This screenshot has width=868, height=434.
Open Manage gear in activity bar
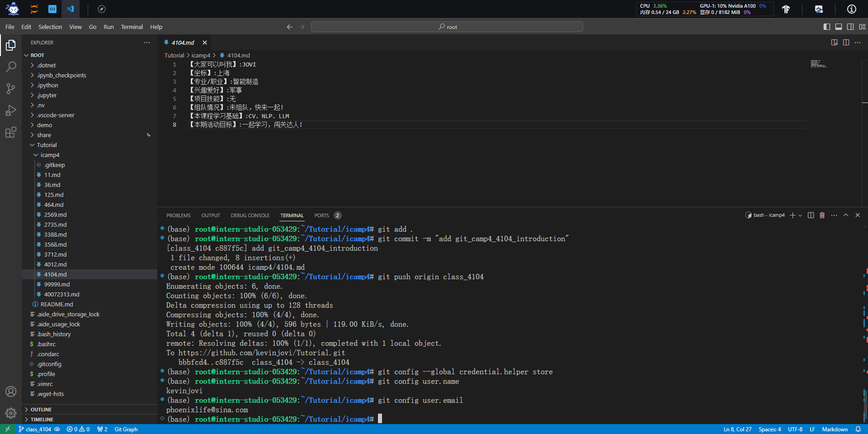pos(11,413)
